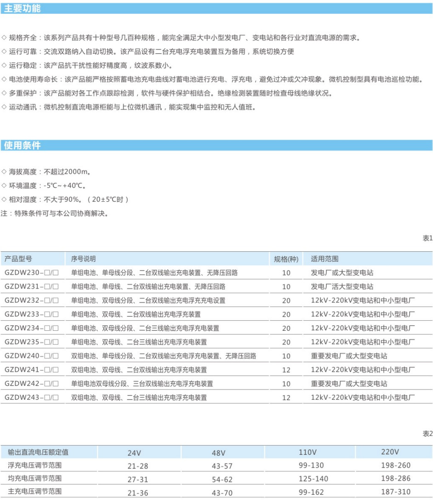Screen dimensions: 433x504
Task: Click the 使用条件 section header
Action: coord(22,146)
